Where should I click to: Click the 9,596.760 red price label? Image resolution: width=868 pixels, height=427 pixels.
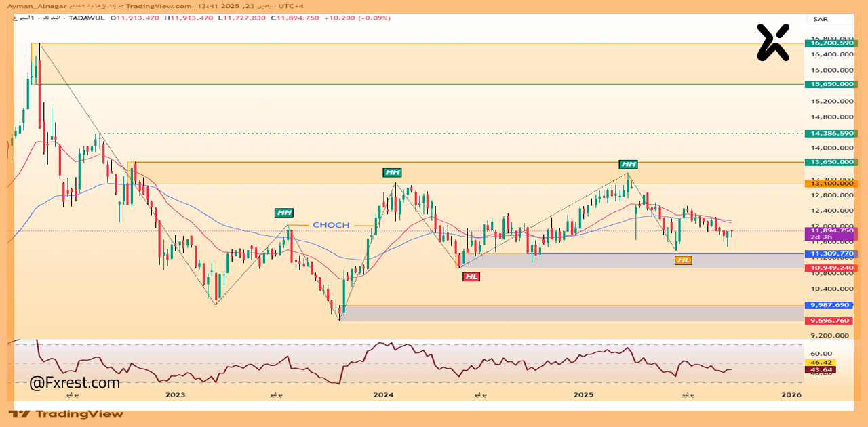[x=831, y=321]
